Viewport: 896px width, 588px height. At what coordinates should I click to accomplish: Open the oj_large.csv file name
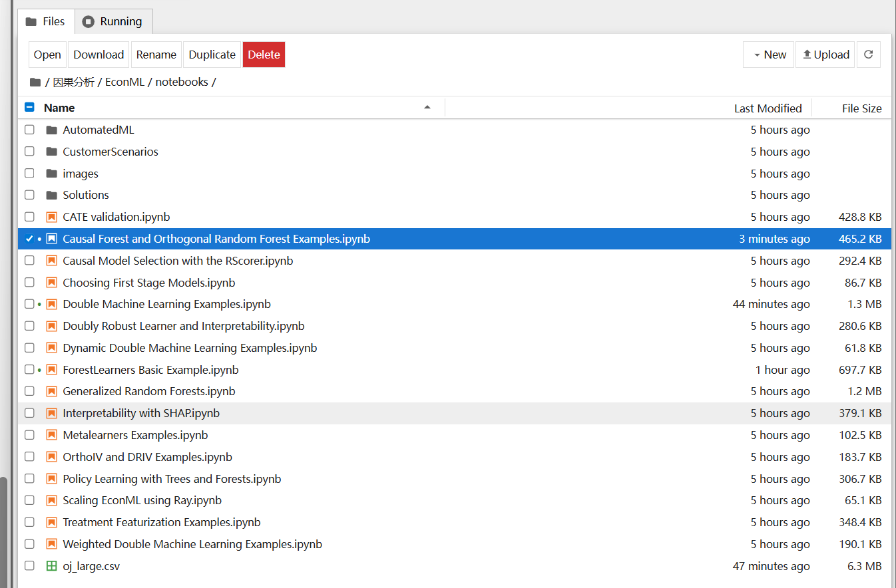91,566
